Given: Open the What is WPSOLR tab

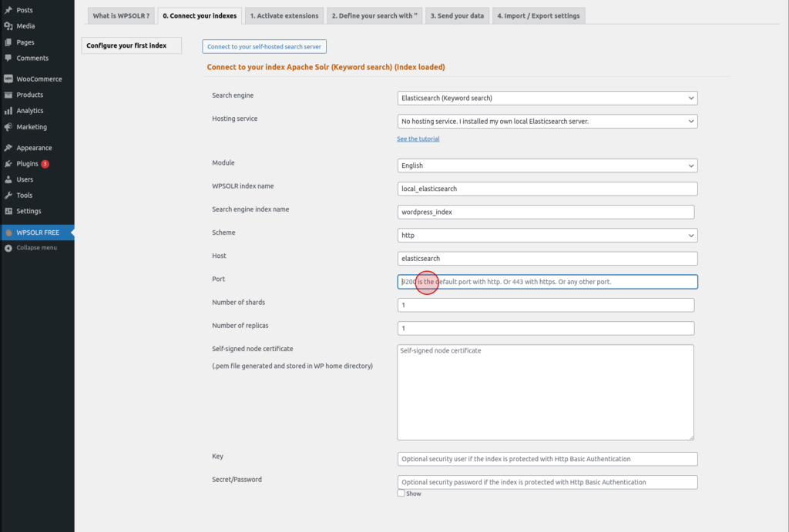Looking at the screenshot, I should point(121,15).
